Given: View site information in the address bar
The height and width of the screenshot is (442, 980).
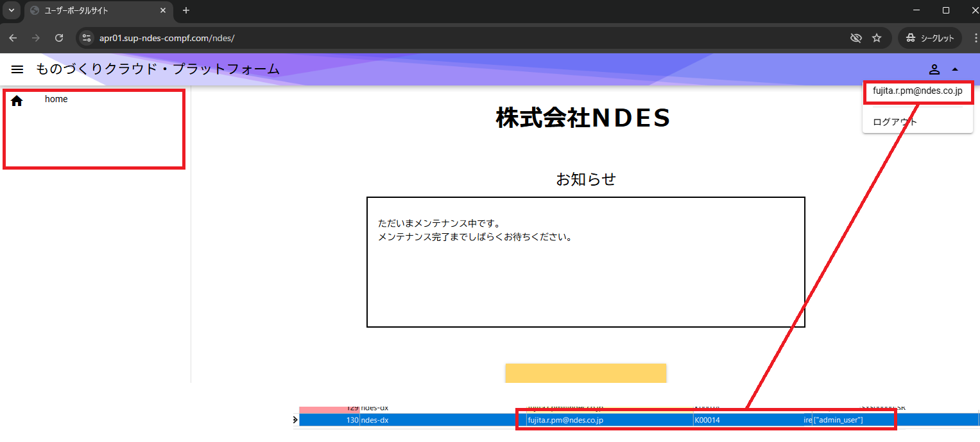Looking at the screenshot, I should 87,38.
